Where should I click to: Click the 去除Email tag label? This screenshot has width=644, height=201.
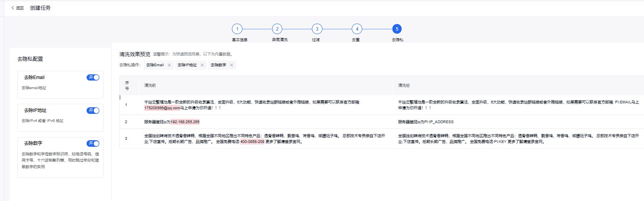pos(155,65)
